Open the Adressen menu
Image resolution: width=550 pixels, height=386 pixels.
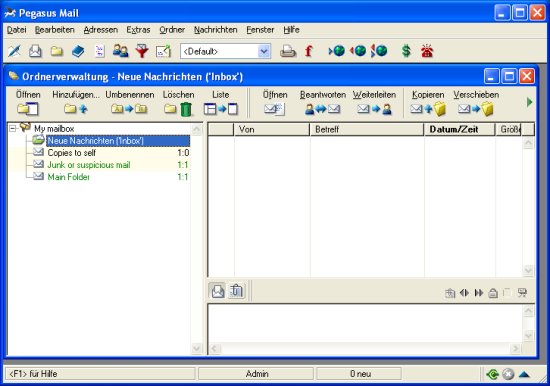click(x=101, y=30)
